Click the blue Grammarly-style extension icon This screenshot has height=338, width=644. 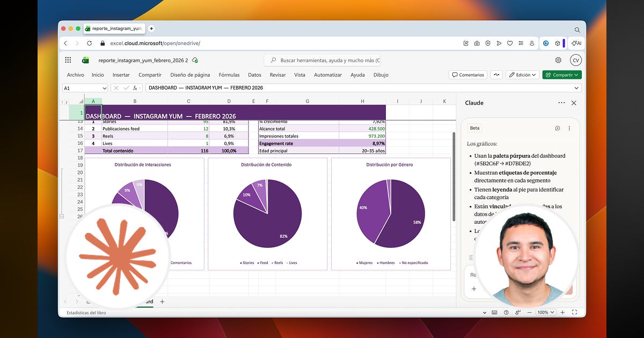[x=546, y=43]
